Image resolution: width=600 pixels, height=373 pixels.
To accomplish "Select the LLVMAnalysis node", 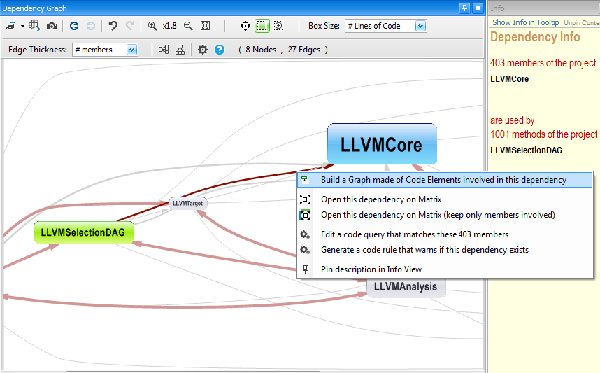I will click(x=406, y=287).
